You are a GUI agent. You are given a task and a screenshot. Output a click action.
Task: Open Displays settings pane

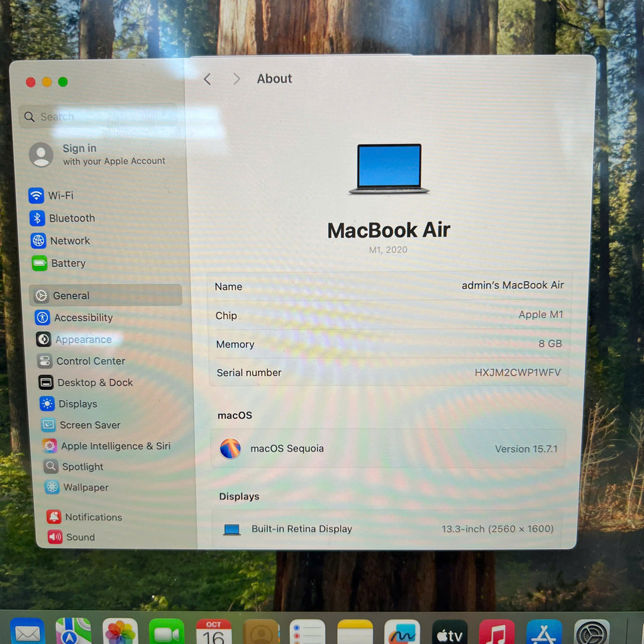[77, 404]
